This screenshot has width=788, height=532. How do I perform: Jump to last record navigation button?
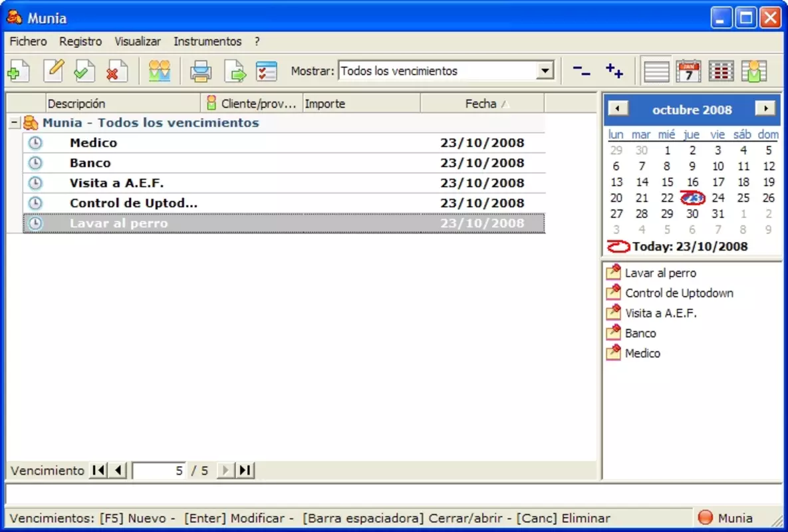click(245, 470)
